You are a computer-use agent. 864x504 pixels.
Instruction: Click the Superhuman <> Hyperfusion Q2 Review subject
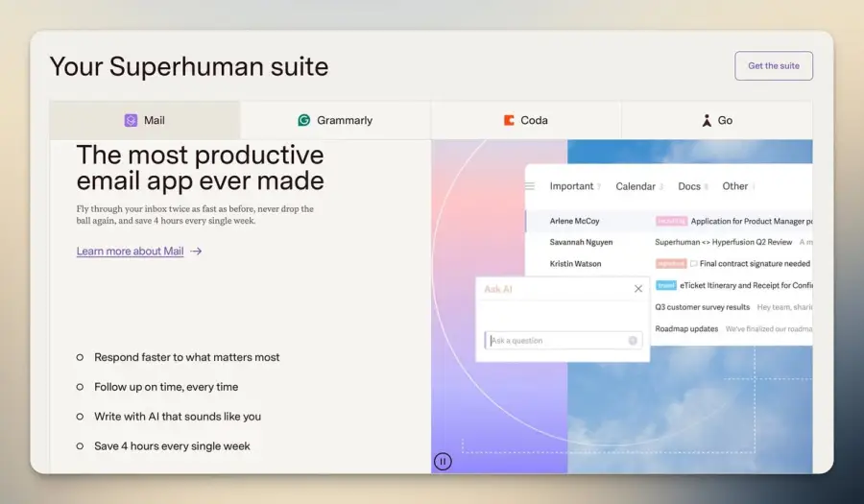tap(724, 242)
